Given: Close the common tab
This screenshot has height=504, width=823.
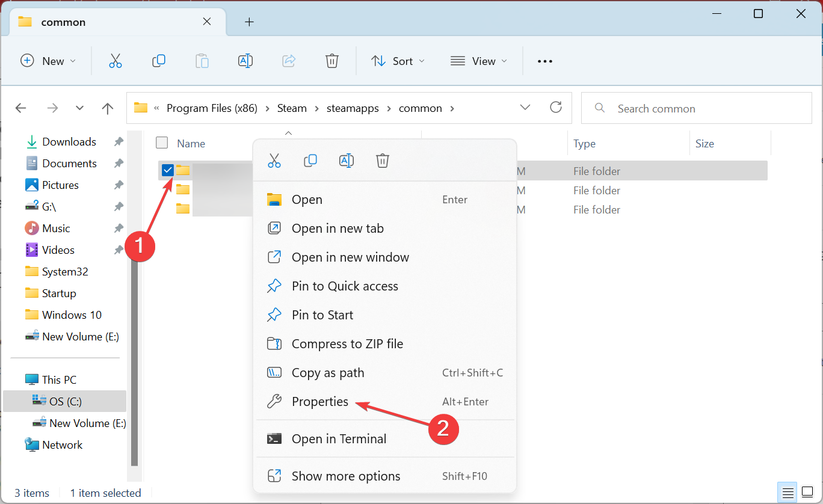Looking at the screenshot, I should [x=207, y=22].
